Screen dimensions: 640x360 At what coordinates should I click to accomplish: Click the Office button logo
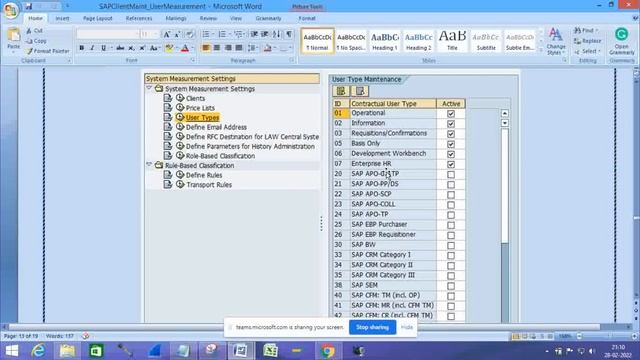(11, 10)
